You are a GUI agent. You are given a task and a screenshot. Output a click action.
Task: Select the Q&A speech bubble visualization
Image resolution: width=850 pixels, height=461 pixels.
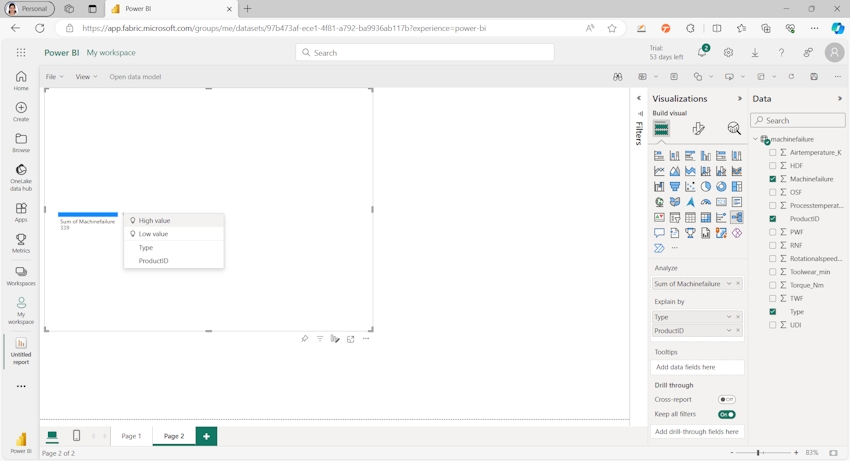pyautogui.click(x=659, y=233)
